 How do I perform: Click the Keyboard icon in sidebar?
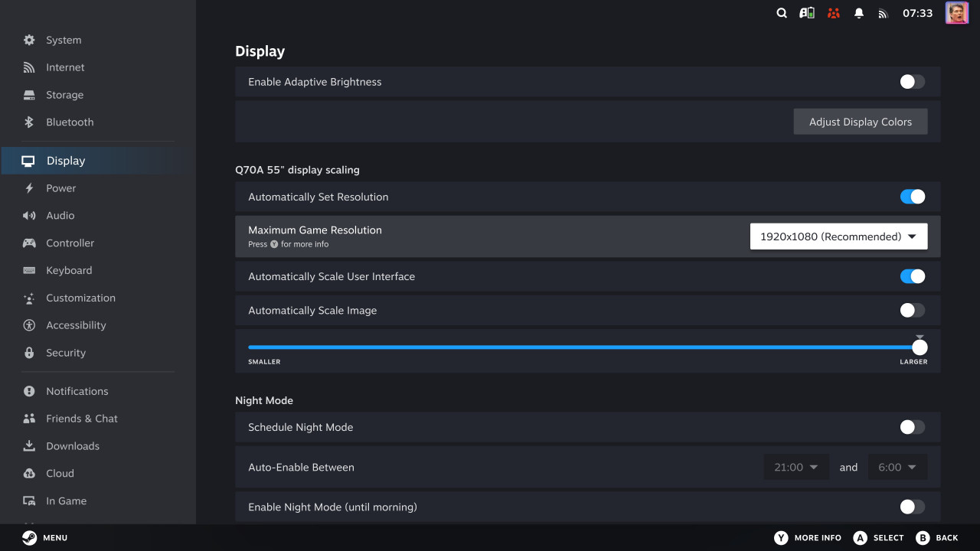29,270
